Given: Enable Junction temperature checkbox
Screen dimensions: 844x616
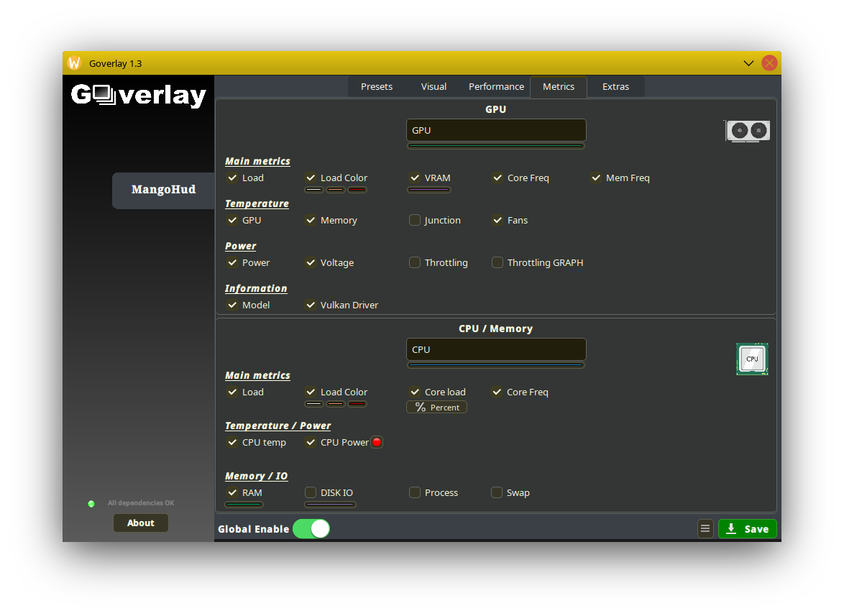Looking at the screenshot, I should point(415,220).
